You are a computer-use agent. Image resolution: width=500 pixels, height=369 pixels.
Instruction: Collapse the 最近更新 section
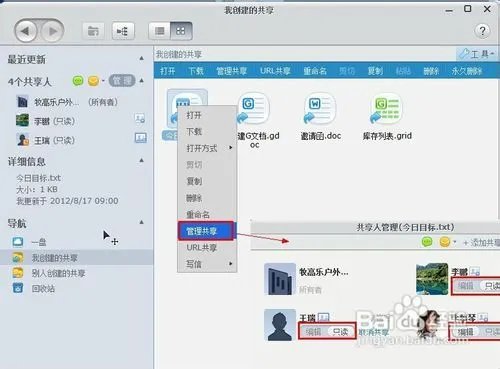coord(141,58)
